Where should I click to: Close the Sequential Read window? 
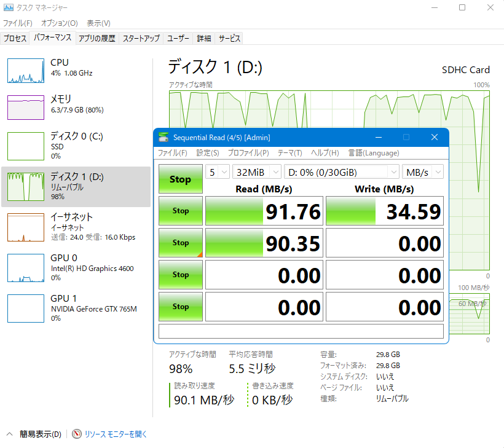tap(435, 137)
